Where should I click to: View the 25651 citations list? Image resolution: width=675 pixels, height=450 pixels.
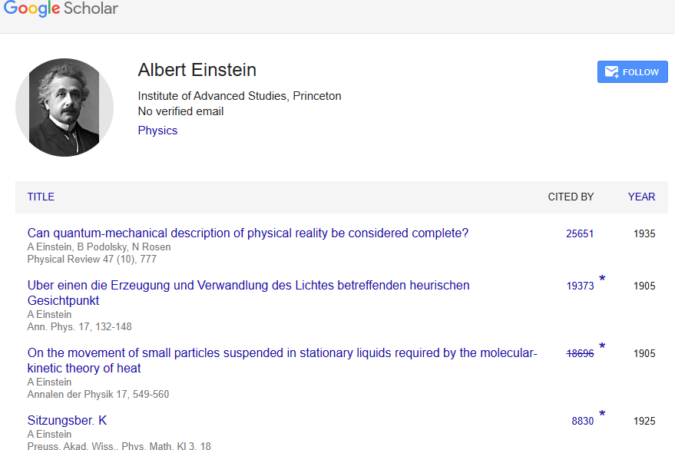[579, 234]
